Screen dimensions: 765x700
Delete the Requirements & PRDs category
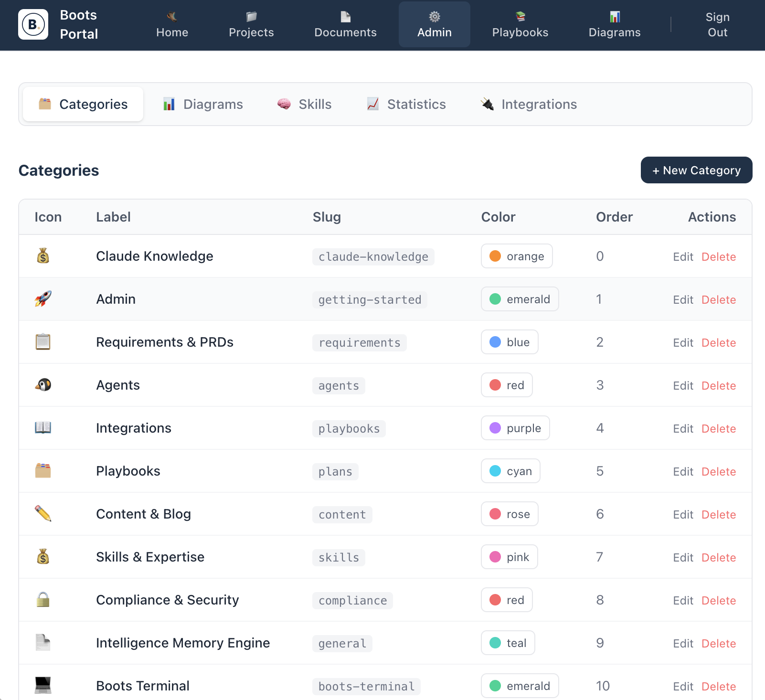click(719, 343)
